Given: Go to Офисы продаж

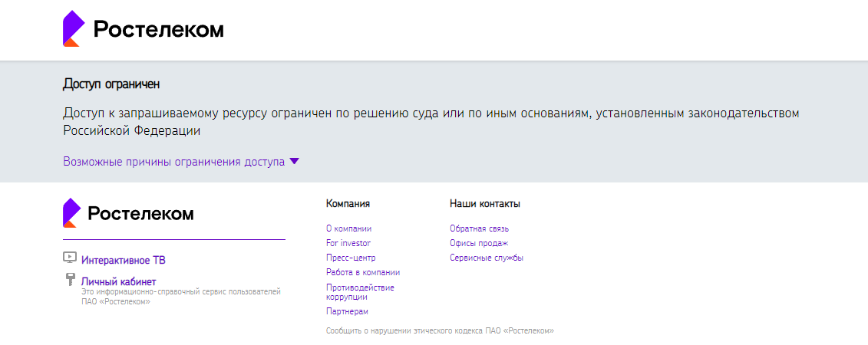Looking at the screenshot, I should click(479, 243).
